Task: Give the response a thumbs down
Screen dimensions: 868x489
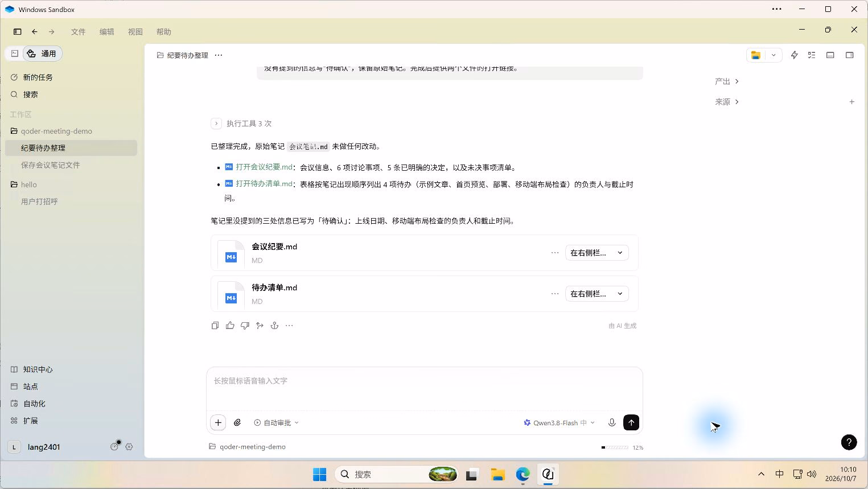Action: (x=245, y=326)
